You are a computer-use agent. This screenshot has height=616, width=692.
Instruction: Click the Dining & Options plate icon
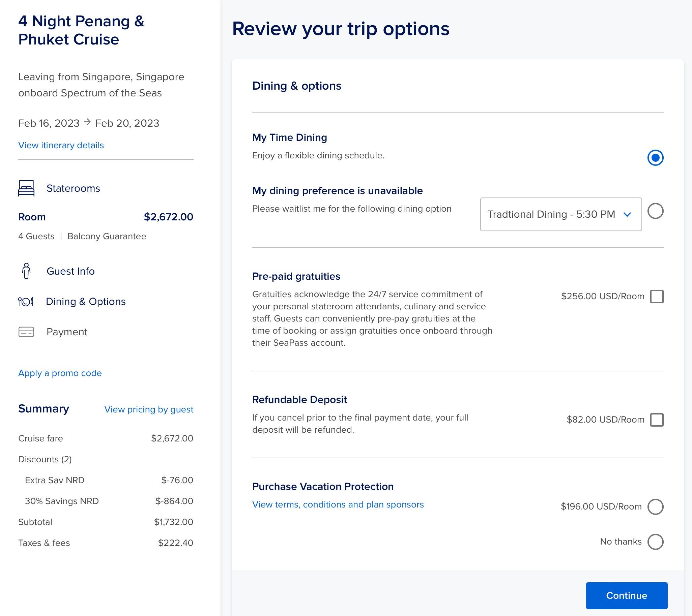point(26,301)
